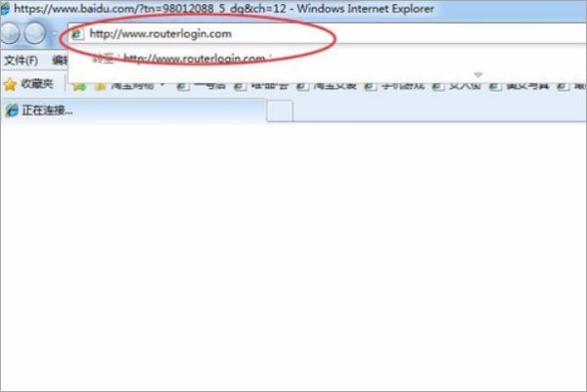This screenshot has width=587, height=392.
Task: Click the IE logo on the 正在连接 tab
Action: (x=12, y=110)
